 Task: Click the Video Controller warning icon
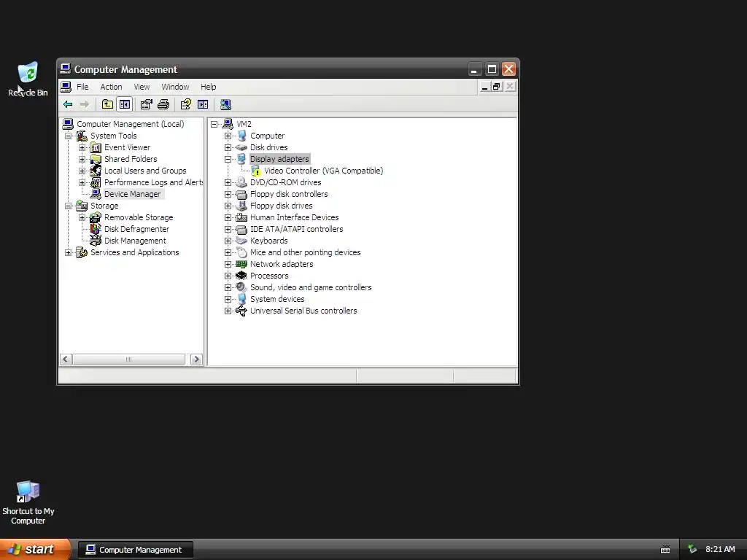coord(256,171)
